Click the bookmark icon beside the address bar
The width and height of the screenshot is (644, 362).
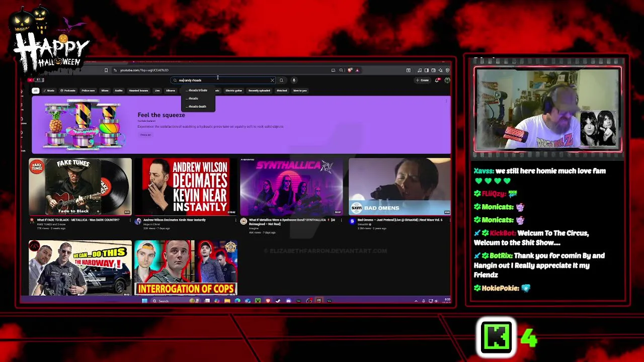click(x=106, y=70)
